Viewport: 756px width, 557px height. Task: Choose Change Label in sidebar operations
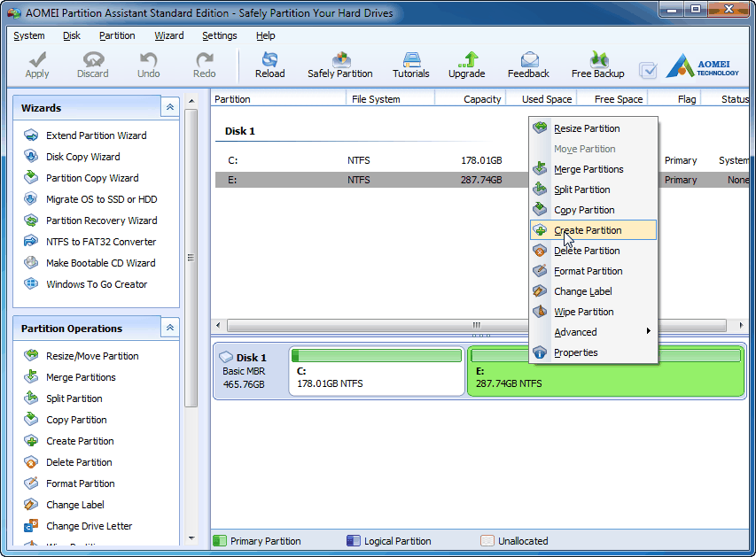pyautogui.click(x=64, y=504)
